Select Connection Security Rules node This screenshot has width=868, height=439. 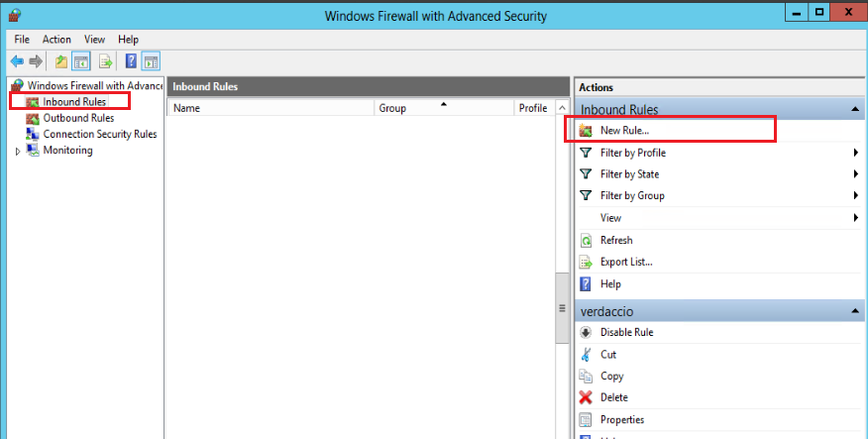(100, 134)
